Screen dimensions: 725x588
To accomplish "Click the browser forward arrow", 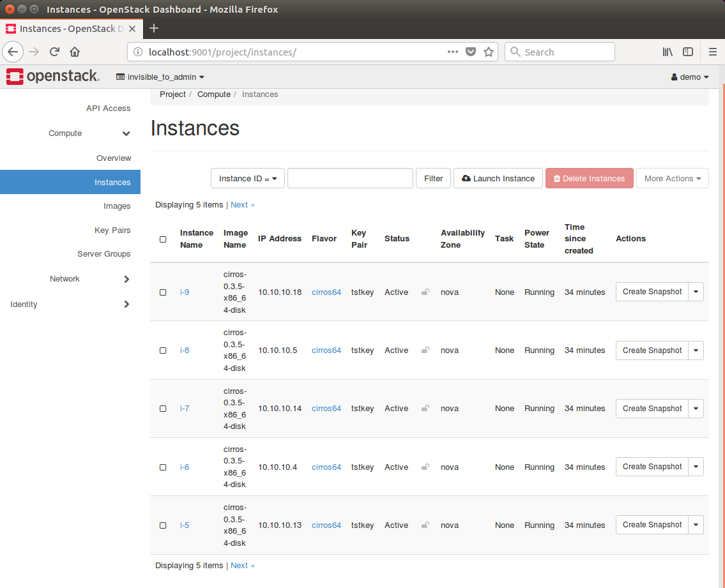I will coord(34,52).
